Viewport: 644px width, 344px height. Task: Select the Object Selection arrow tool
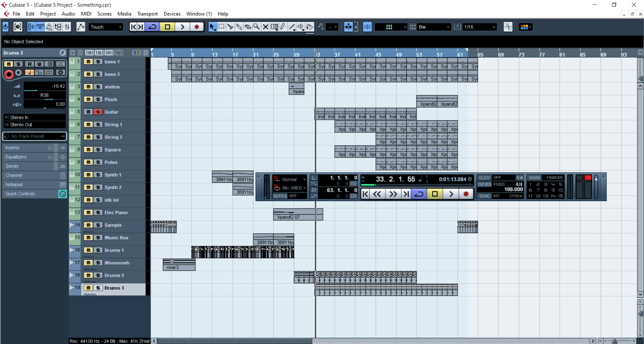213,27
